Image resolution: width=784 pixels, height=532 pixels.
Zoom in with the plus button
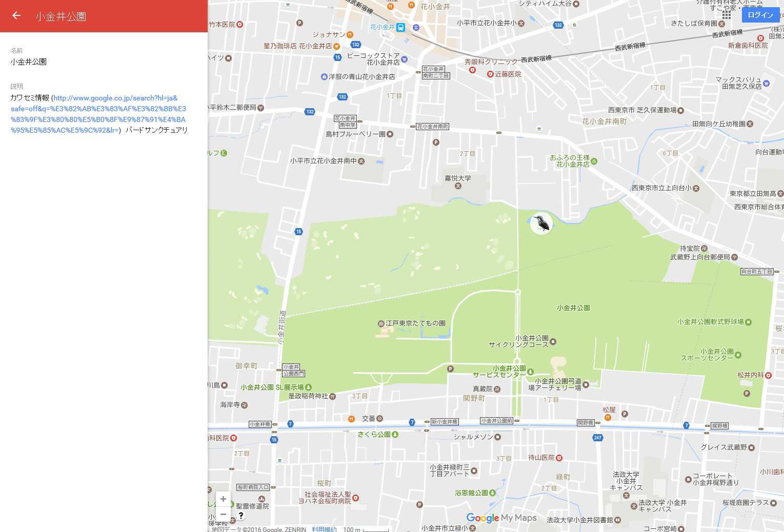pos(223,499)
